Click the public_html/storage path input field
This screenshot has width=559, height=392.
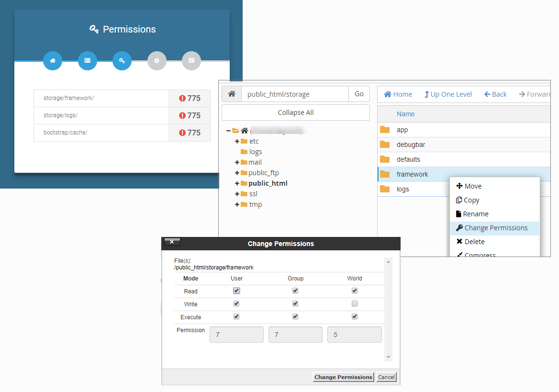295,94
